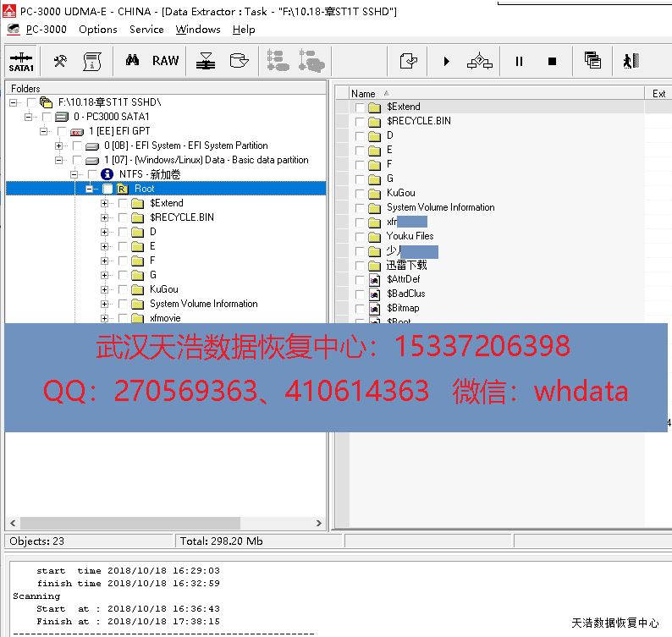Screen dimensions: 672x637
Task: Pause the current task
Action: [x=519, y=62]
